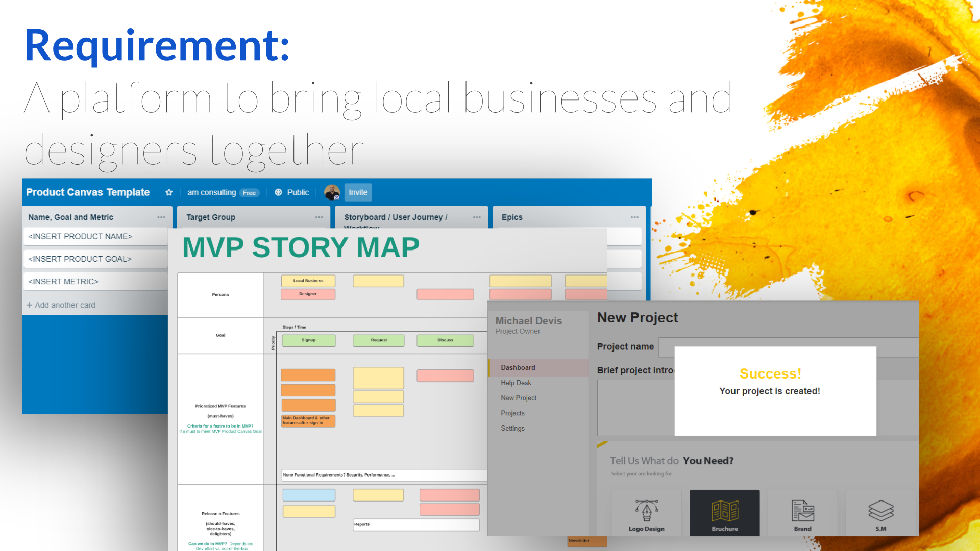Image resolution: width=980 pixels, height=551 pixels.
Task: Click the plus icon beside Add another card
Action: [29, 305]
